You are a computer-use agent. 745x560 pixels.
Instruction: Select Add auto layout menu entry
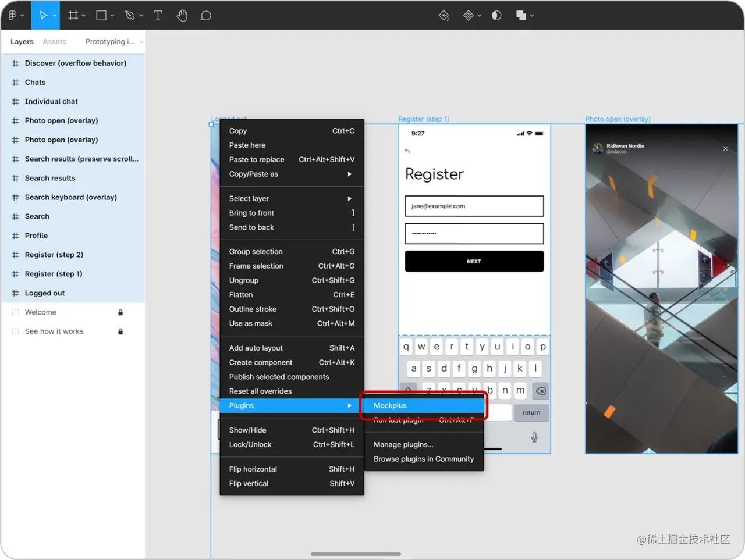(292, 348)
